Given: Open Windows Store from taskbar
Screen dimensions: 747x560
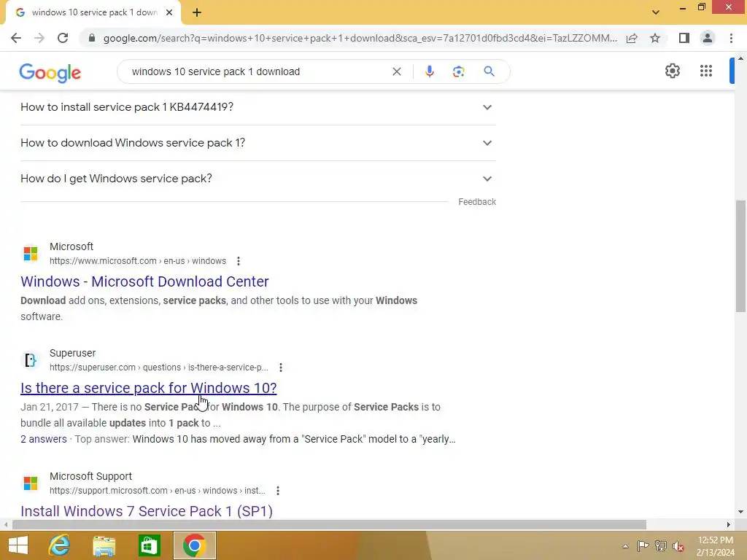Looking at the screenshot, I should (x=149, y=545).
